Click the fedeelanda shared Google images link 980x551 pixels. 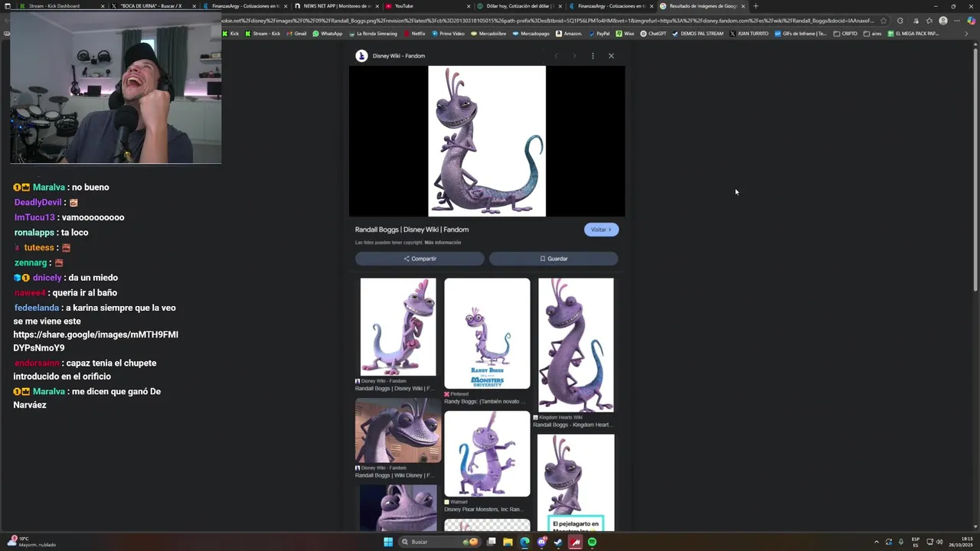click(96, 341)
